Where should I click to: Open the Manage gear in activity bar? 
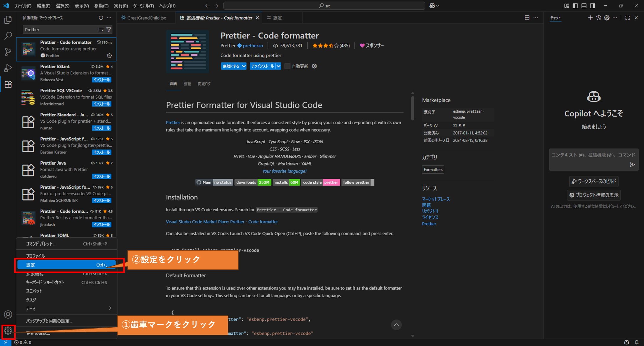[x=8, y=331]
